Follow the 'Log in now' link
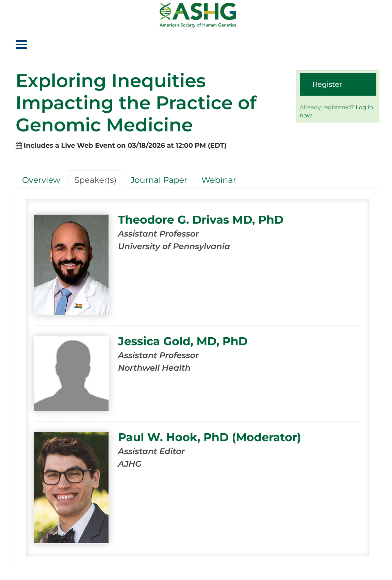The height and width of the screenshot is (580, 392). pyautogui.click(x=364, y=108)
